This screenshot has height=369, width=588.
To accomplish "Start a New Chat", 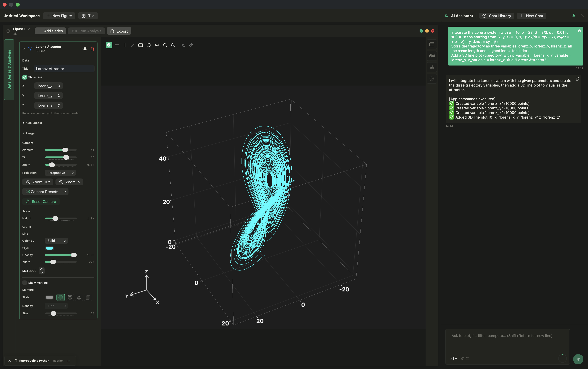I will [531, 16].
